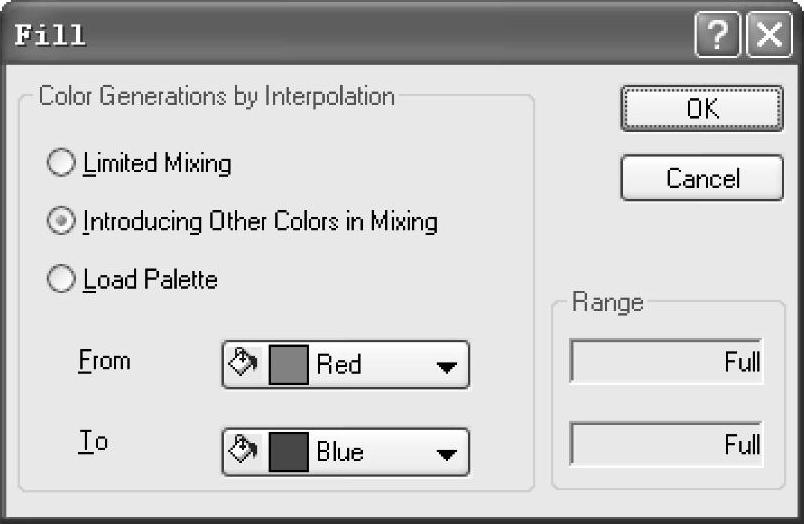Click the help question mark icon

(717, 35)
